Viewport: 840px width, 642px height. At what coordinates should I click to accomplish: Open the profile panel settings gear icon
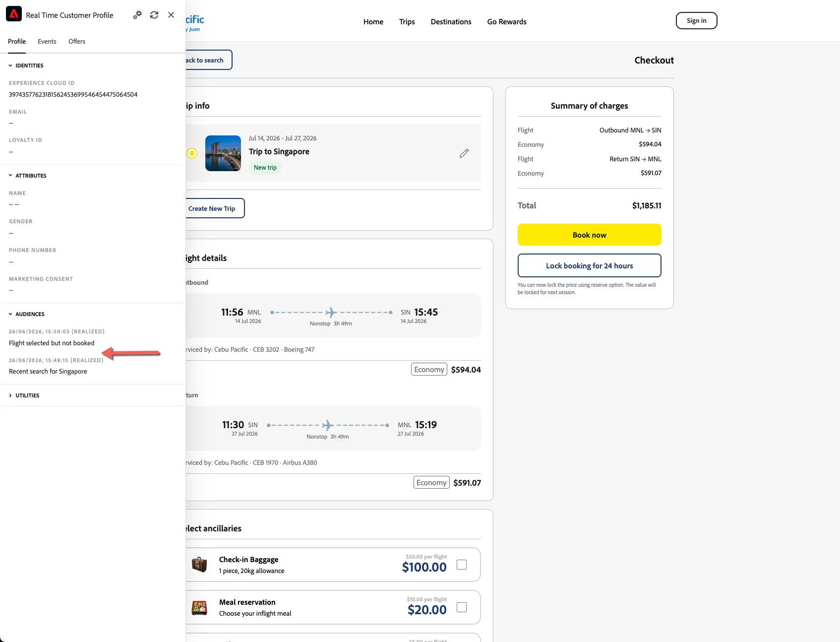pyautogui.click(x=137, y=15)
